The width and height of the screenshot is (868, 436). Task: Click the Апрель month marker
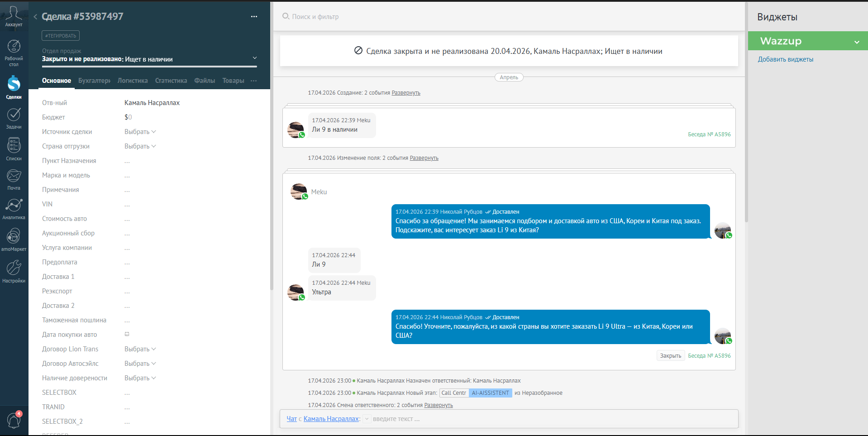(509, 77)
